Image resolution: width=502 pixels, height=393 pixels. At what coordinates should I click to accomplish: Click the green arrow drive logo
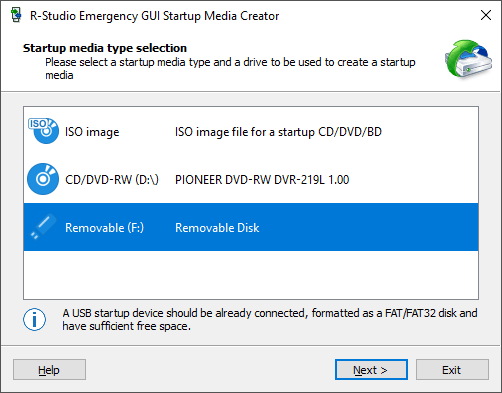pyautogui.click(x=468, y=59)
